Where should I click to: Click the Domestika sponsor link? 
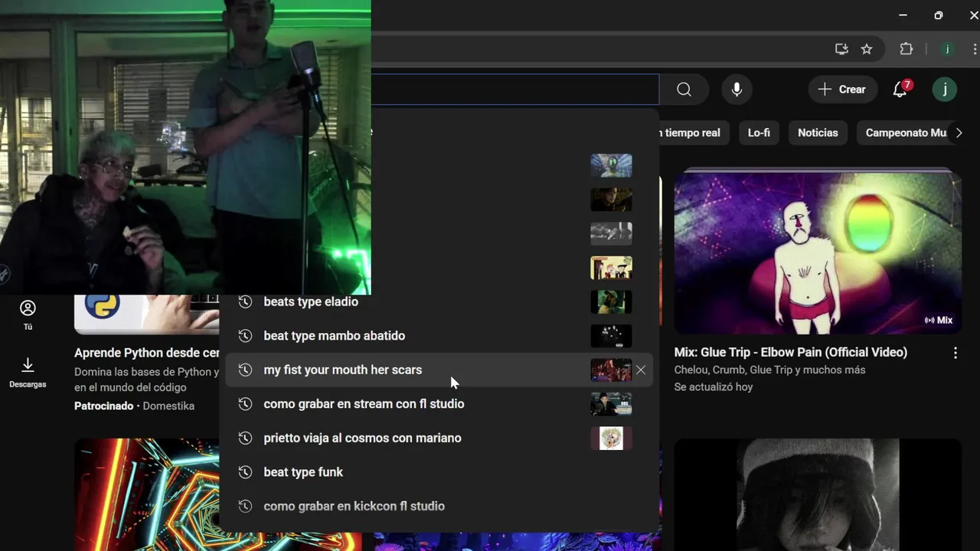(168, 406)
